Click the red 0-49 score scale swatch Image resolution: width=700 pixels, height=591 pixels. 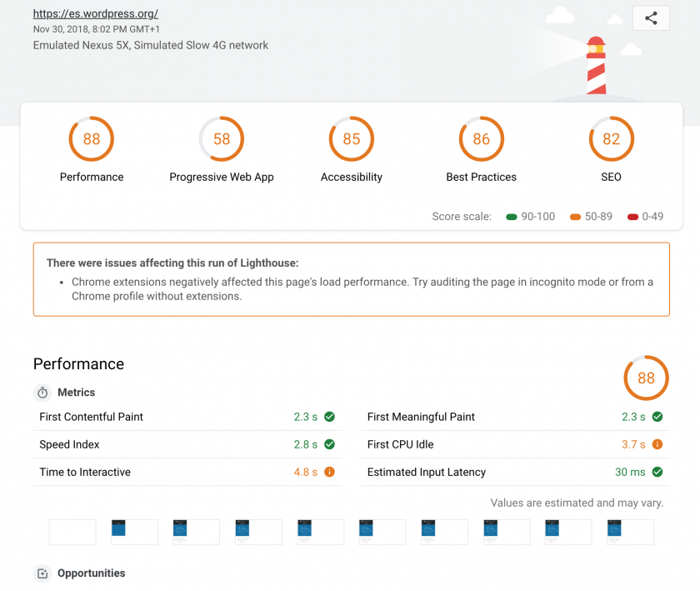click(635, 217)
